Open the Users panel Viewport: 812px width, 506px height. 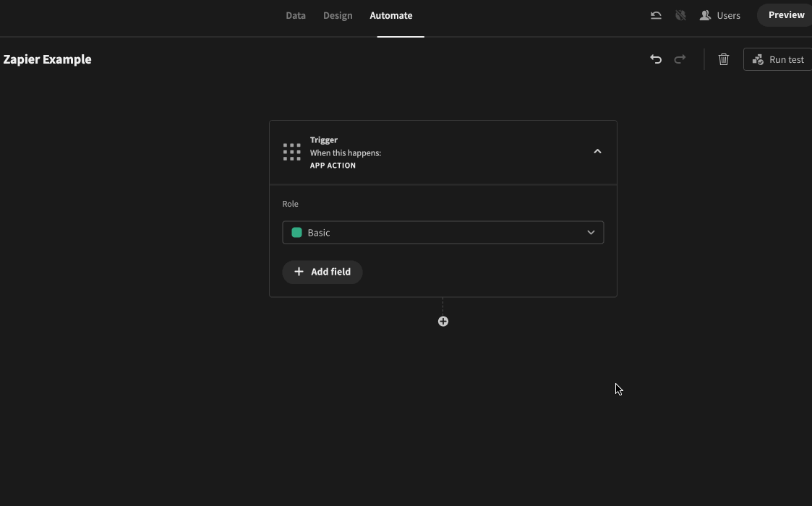pos(720,15)
